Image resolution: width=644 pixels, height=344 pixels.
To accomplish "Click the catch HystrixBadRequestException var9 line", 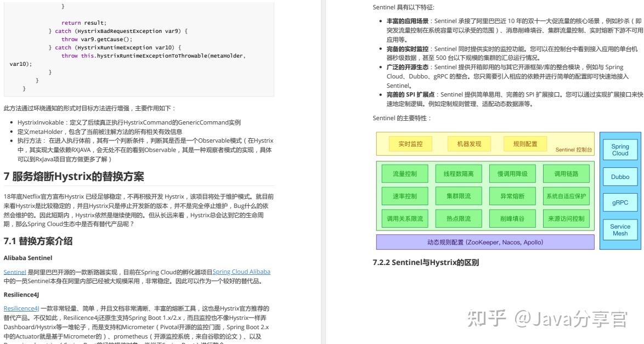I will (x=118, y=31).
